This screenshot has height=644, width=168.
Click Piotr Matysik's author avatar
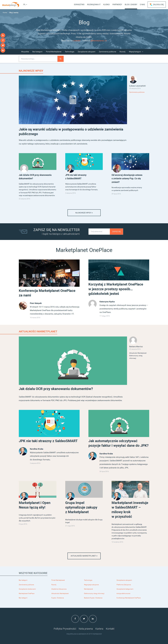[x=23, y=306]
